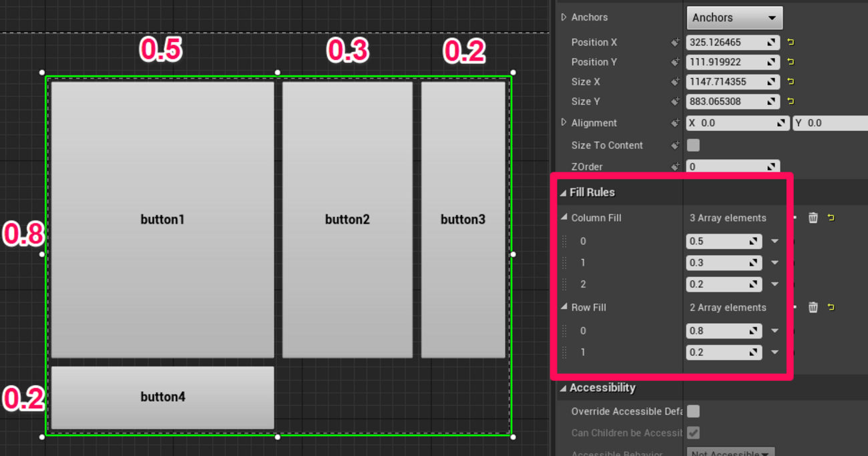Click button2 on the canvas
Image resolution: width=868 pixels, height=456 pixels.
(x=347, y=219)
